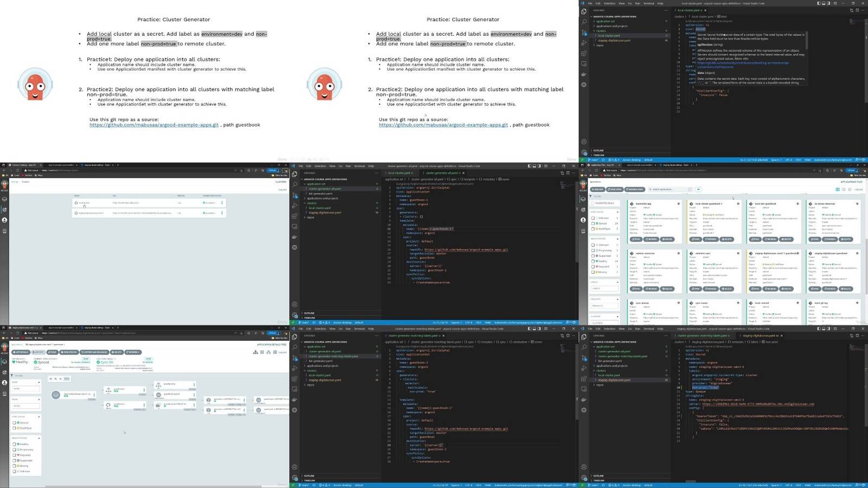Collapse Labels filter section on Applications tiles page
Screen dimensions: 868x488
pos(617,282)
